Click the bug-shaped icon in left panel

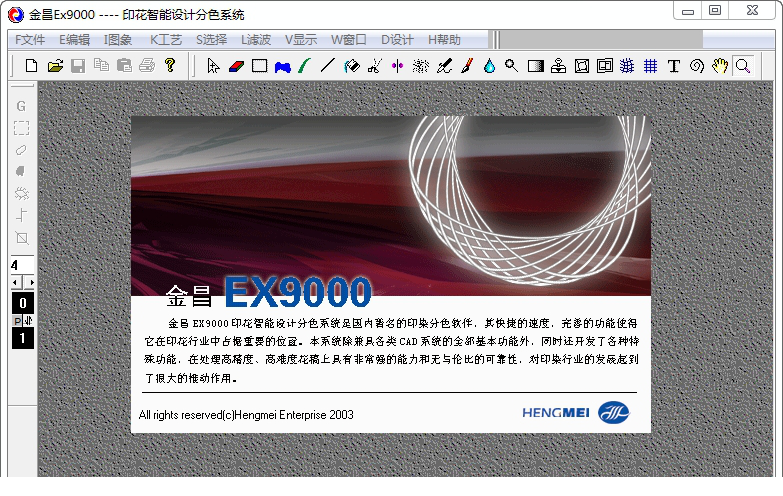[21, 193]
